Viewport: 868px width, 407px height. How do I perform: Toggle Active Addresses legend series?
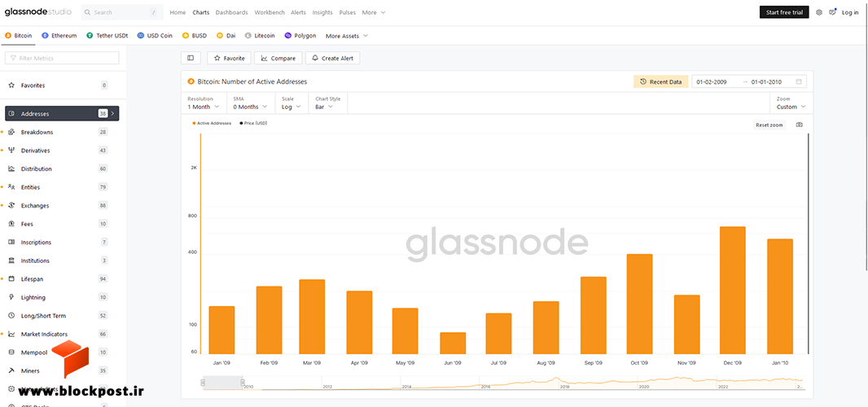pyautogui.click(x=212, y=124)
